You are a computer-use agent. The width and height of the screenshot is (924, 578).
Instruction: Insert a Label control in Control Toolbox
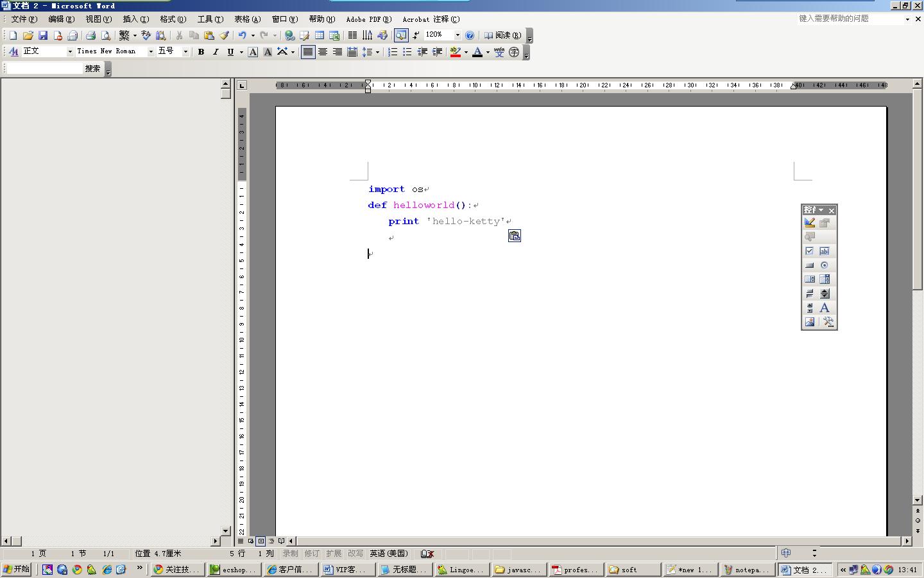click(x=824, y=308)
